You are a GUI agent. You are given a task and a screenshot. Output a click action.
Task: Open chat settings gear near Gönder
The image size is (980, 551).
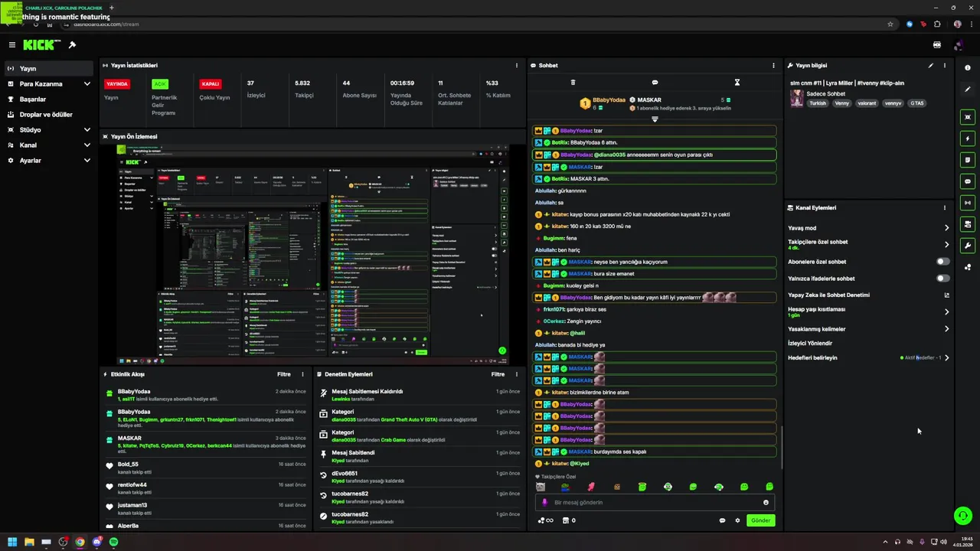pyautogui.click(x=737, y=520)
